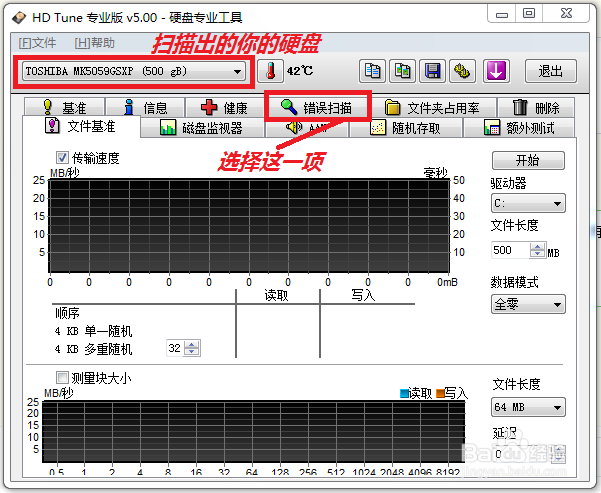Switch to the 随机存取 tab
The height and width of the screenshot is (493, 601).
coord(406,128)
